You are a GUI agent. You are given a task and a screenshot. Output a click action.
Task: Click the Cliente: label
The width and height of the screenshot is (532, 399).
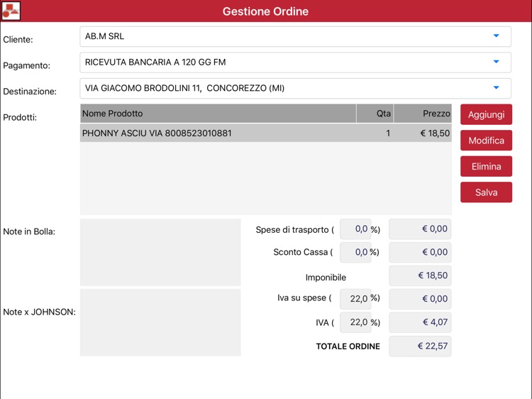[18, 39]
